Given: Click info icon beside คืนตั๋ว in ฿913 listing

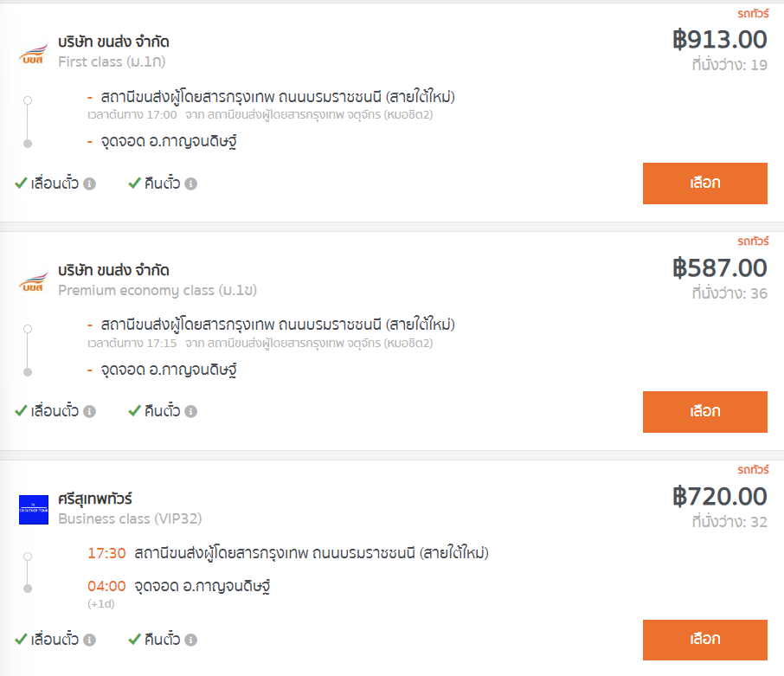Looking at the screenshot, I should click(191, 184).
